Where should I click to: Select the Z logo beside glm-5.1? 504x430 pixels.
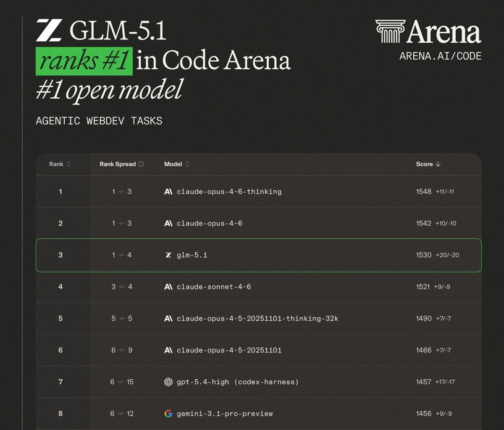tap(168, 255)
